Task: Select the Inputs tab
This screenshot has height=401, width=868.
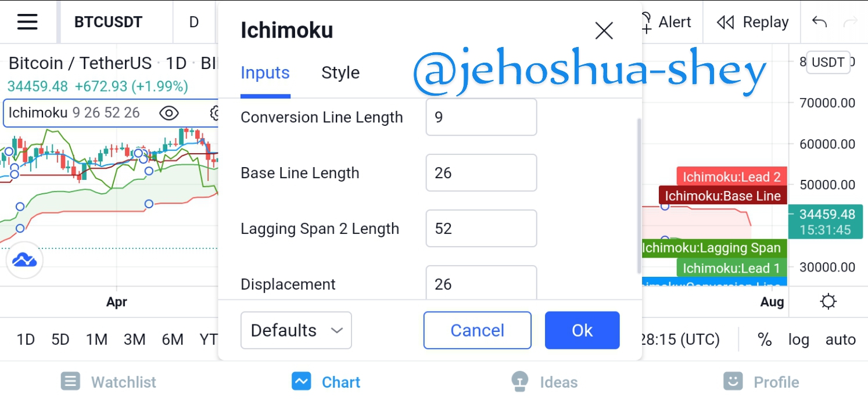Action: point(265,73)
